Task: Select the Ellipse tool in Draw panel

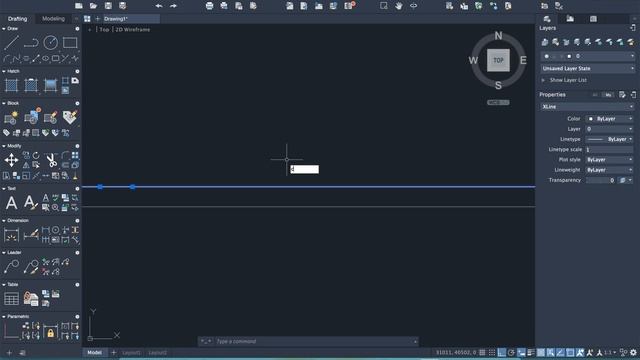Action: [x=45, y=59]
